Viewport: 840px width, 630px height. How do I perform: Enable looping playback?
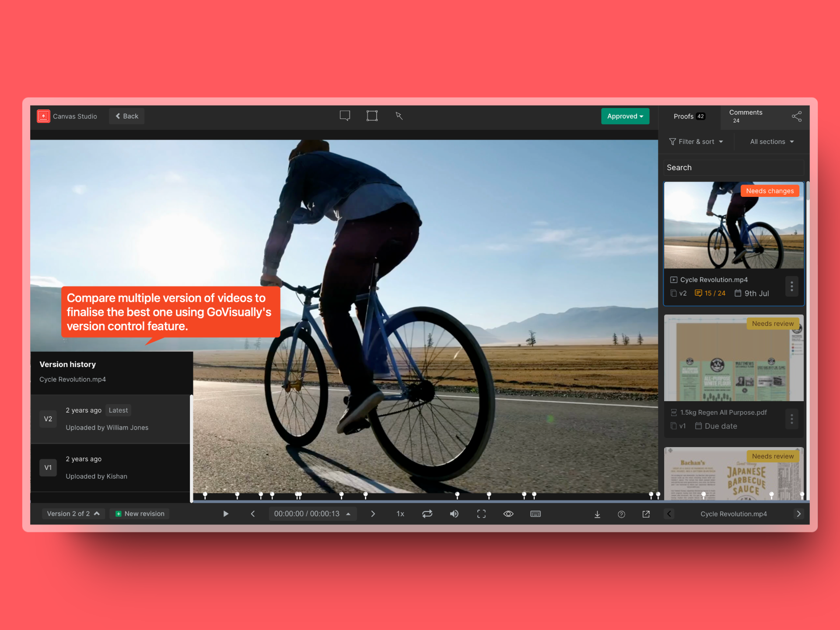point(427,514)
